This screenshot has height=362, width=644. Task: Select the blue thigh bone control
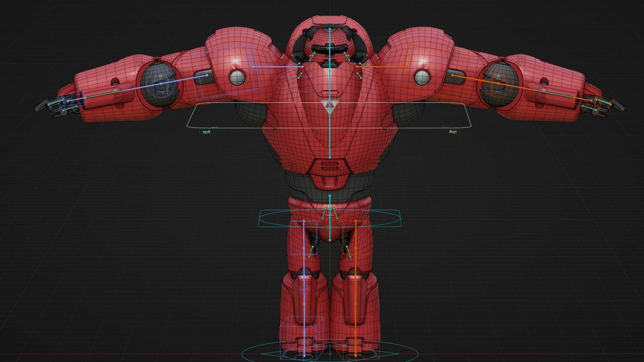(304, 248)
